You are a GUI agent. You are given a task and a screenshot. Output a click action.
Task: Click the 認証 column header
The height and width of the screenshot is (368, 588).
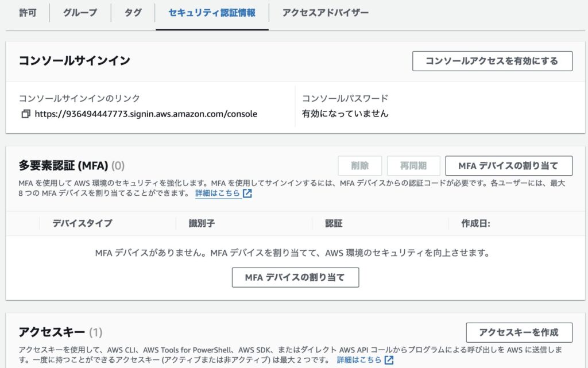point(334,223)
